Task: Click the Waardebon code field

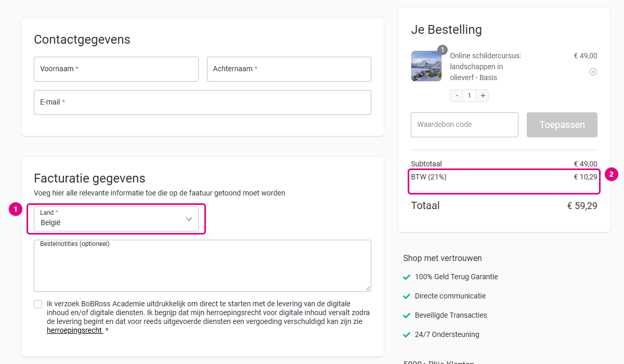Action: [464, 125]
